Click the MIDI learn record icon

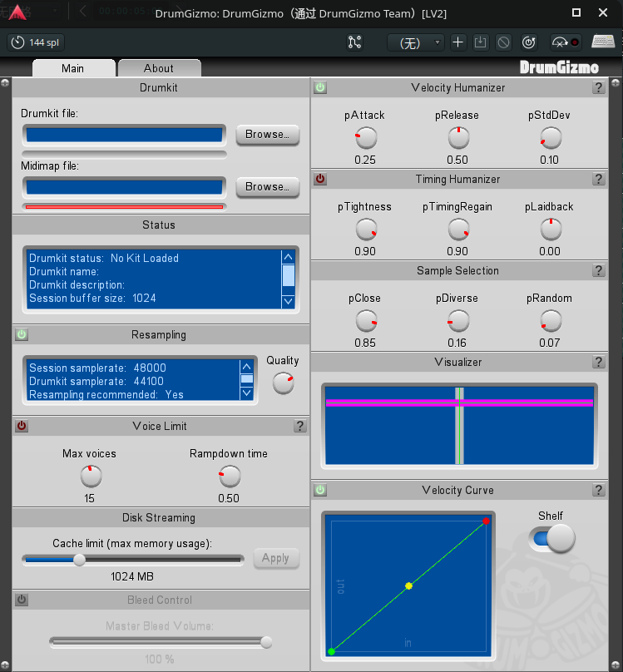click(x=566, y=42)
